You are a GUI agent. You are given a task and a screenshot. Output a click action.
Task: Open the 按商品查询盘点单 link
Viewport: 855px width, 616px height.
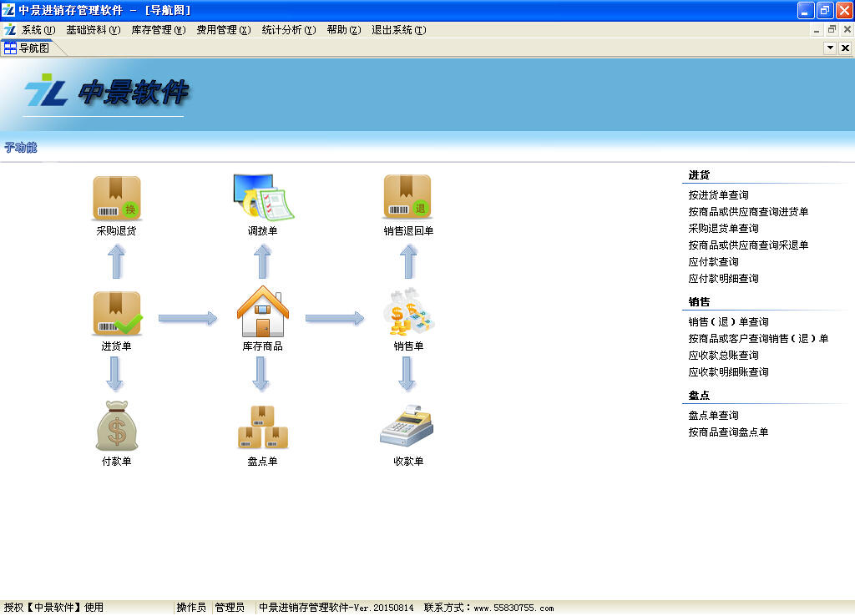[x=728, y=432]
